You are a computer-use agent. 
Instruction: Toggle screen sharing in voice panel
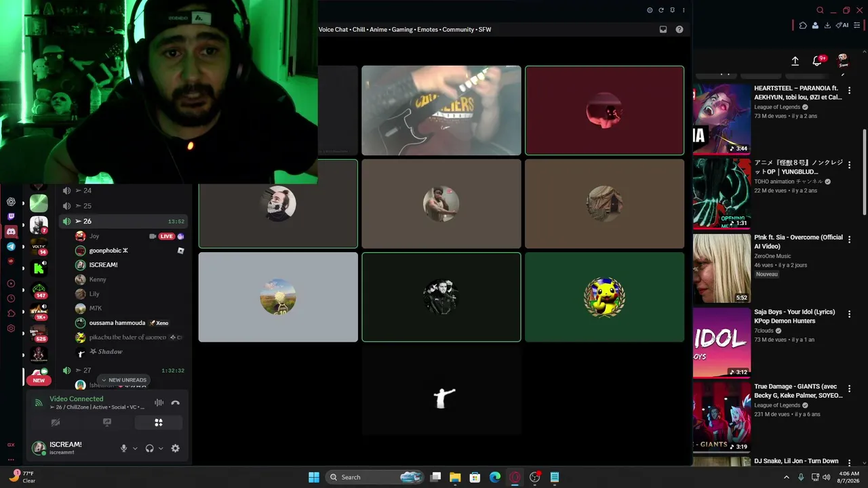(107, 422)
